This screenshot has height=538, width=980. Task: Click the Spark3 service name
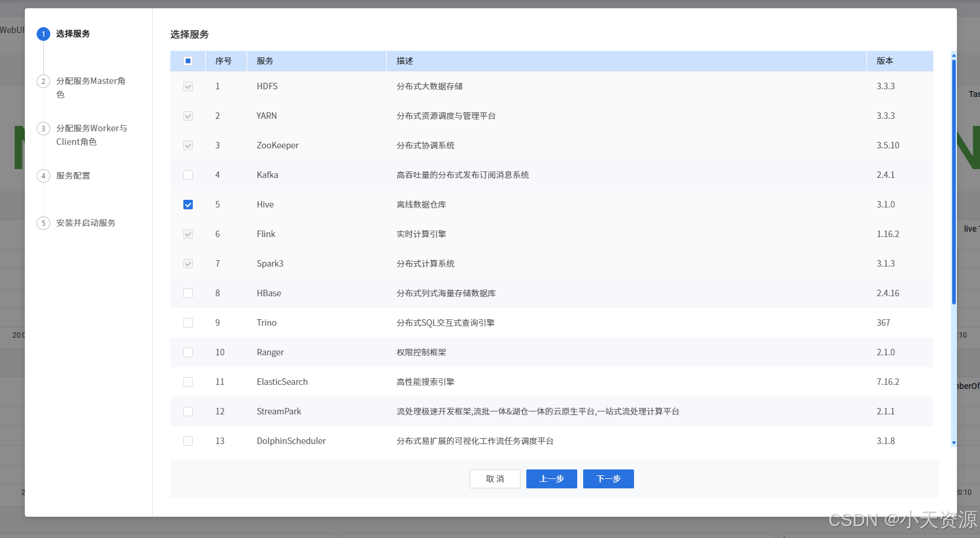(270, 264)
